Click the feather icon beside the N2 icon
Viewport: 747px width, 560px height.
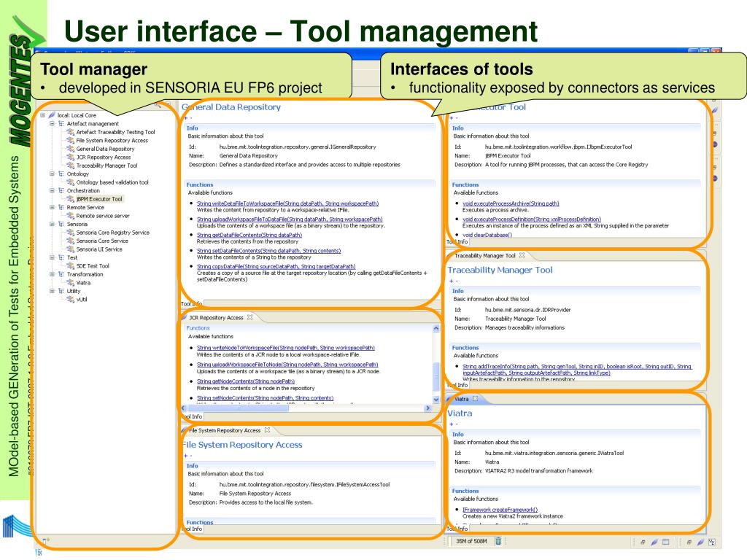click(x=700, y=542)
